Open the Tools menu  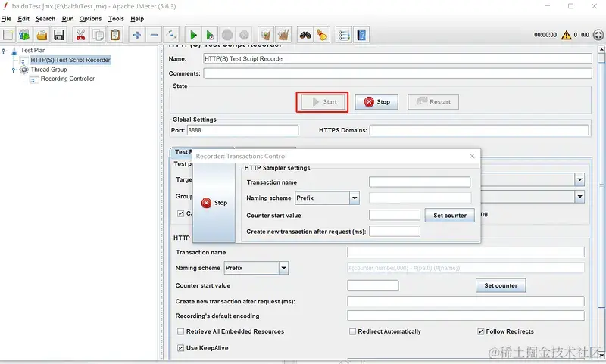[116, 18]
